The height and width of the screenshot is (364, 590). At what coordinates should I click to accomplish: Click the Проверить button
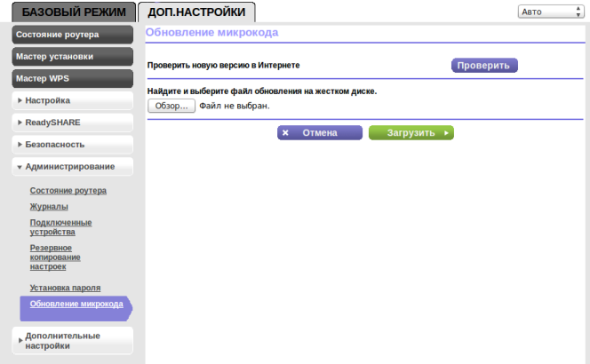(x=484, y=66)
